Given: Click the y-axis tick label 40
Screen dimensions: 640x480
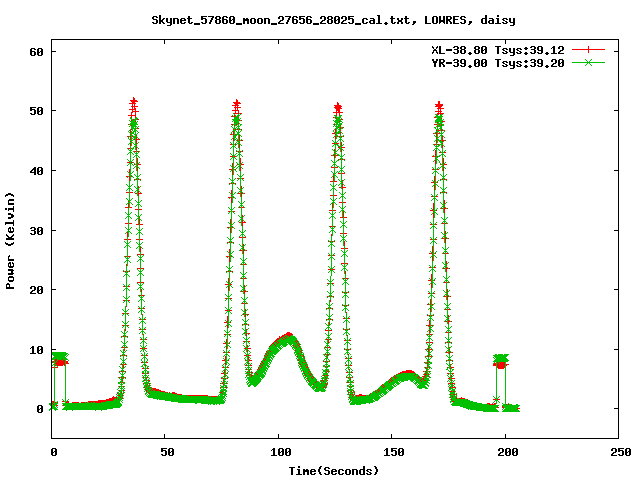Looking at the screenshot, I should coord(36,171).
